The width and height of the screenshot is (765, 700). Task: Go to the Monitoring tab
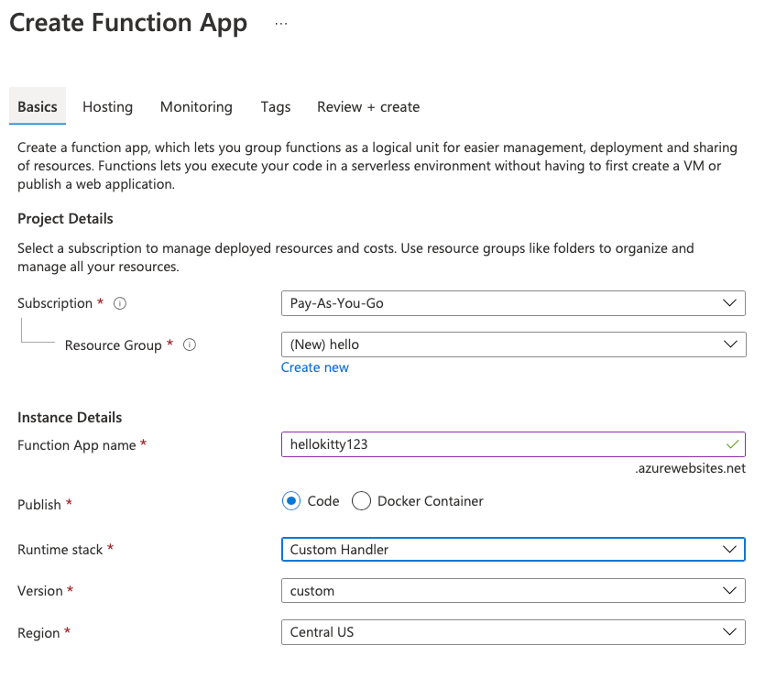196,107
